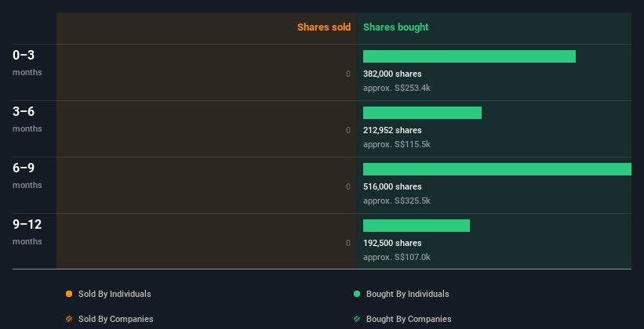This screenshot has height=329, width=644.
Task: Click the 6–9 months row label
Action: pos(27,175)
